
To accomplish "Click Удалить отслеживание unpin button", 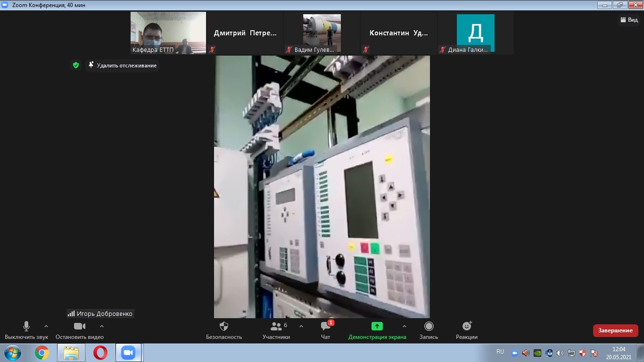I will tap(123, 66).
